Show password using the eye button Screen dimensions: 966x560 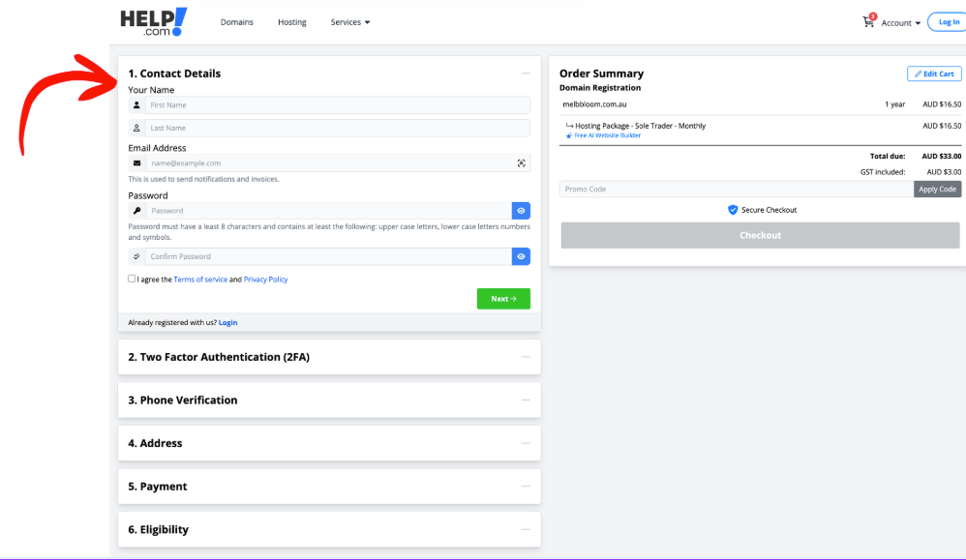pyautogui.click(x=521, y=211)
